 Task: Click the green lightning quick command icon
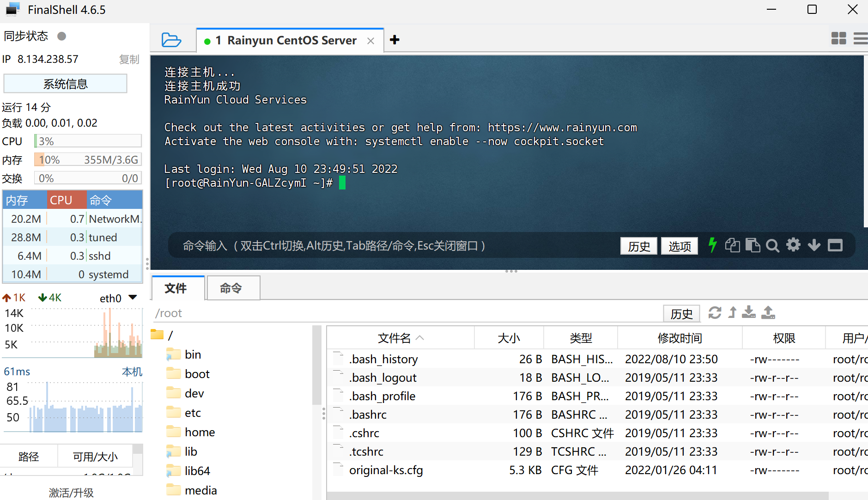[712, 245]
